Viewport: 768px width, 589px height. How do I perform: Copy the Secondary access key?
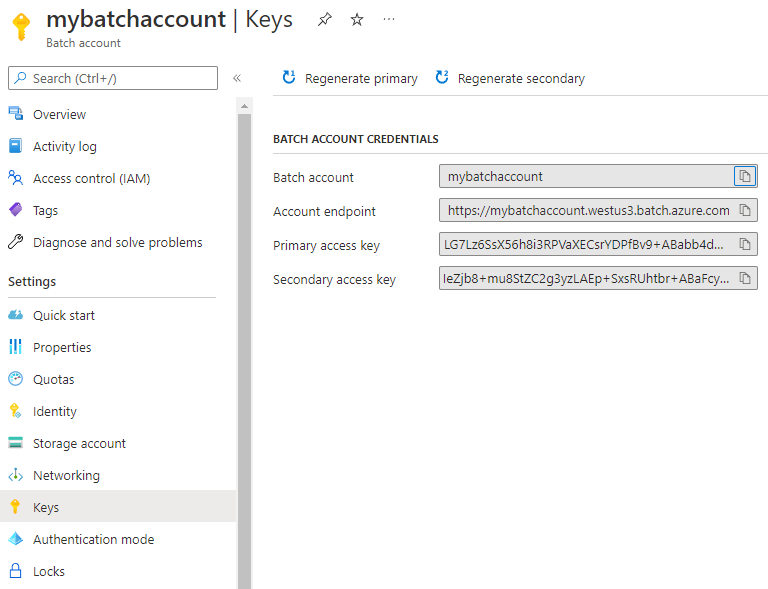pyautogui.click(x=745, y=279)
